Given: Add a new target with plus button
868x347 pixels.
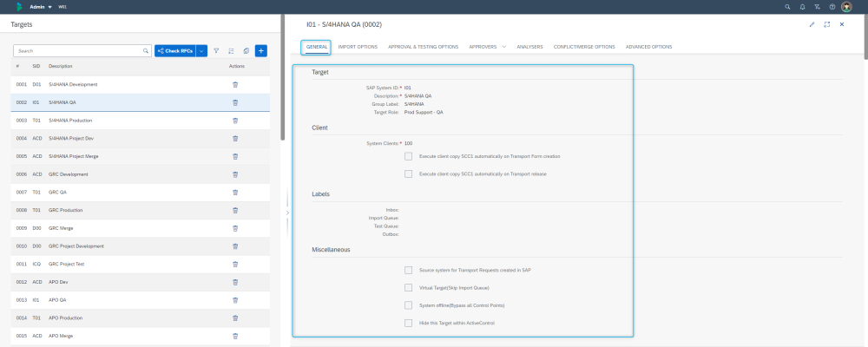Looking at the screenshot, I should coord(260,51).
